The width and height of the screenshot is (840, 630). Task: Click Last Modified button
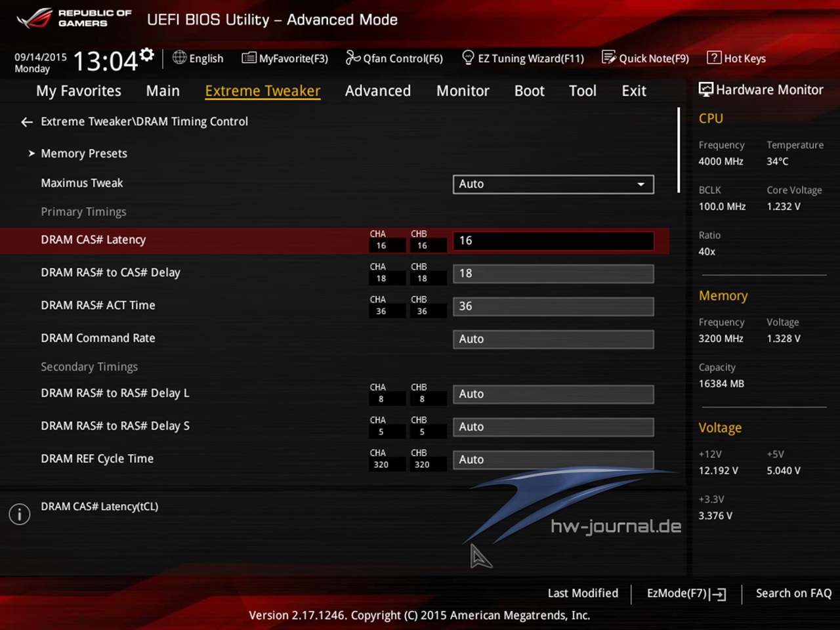click(583, 593)
